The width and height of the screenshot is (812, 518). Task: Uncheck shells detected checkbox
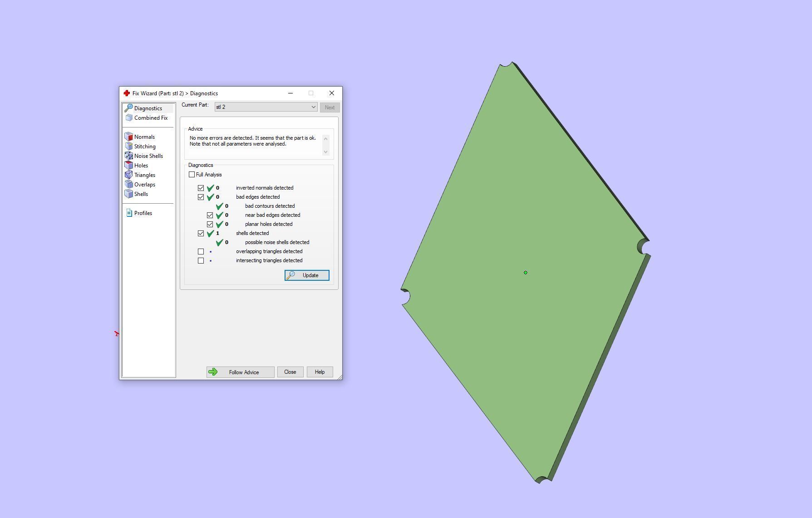coord(201,233)
